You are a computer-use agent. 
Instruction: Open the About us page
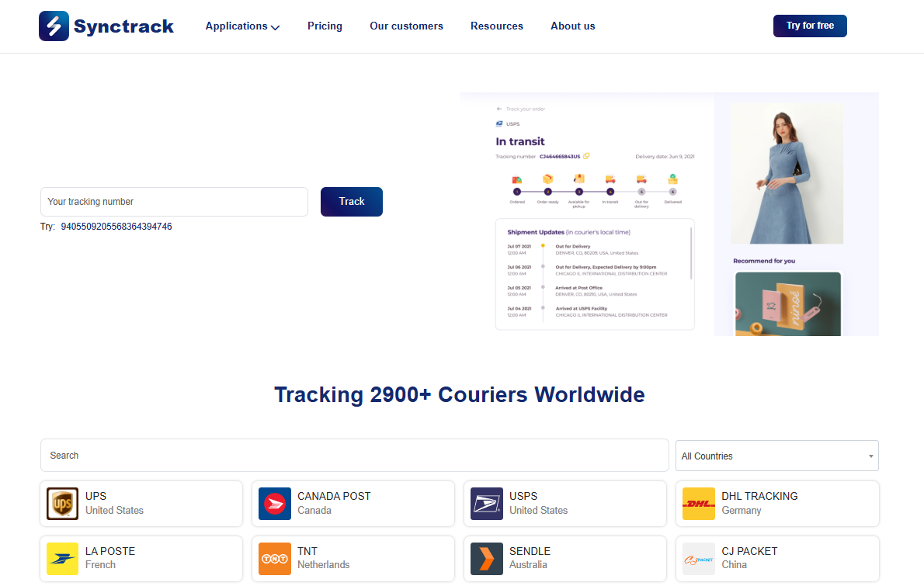[573, 26]
